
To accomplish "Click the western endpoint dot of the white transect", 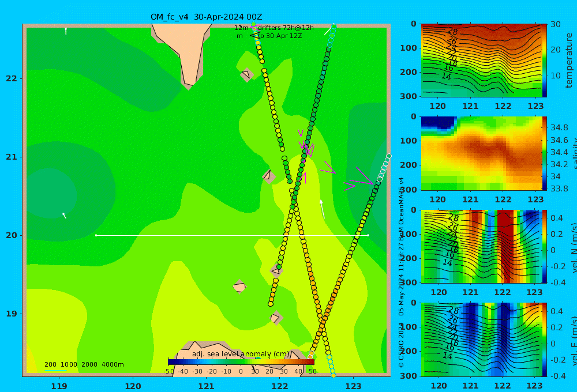I will point(96,235).
